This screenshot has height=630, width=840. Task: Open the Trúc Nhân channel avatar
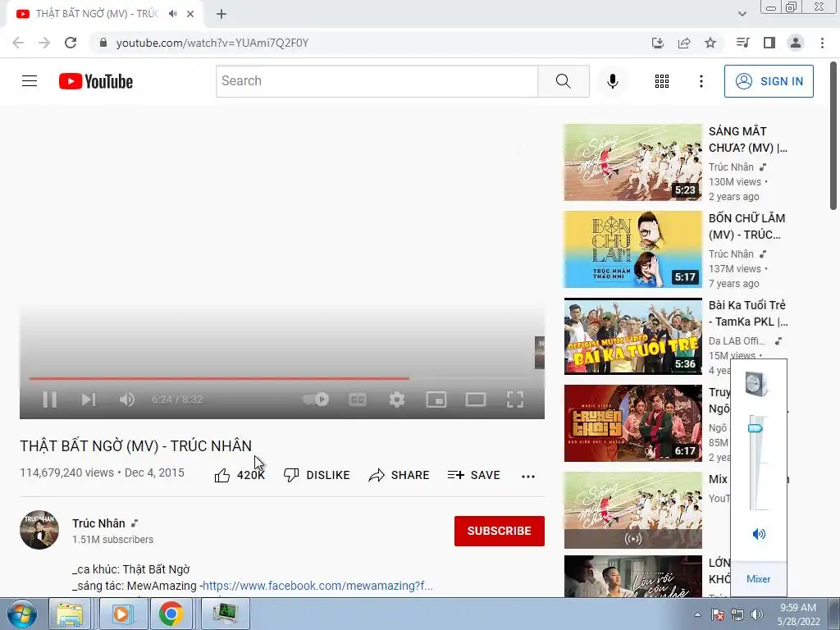pyautogui.click(x=39, y=530)
